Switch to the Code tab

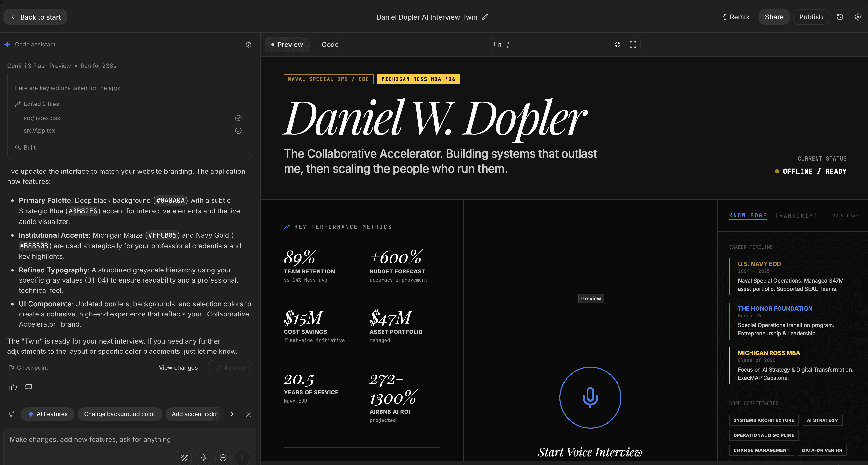(x=330, y=44)
